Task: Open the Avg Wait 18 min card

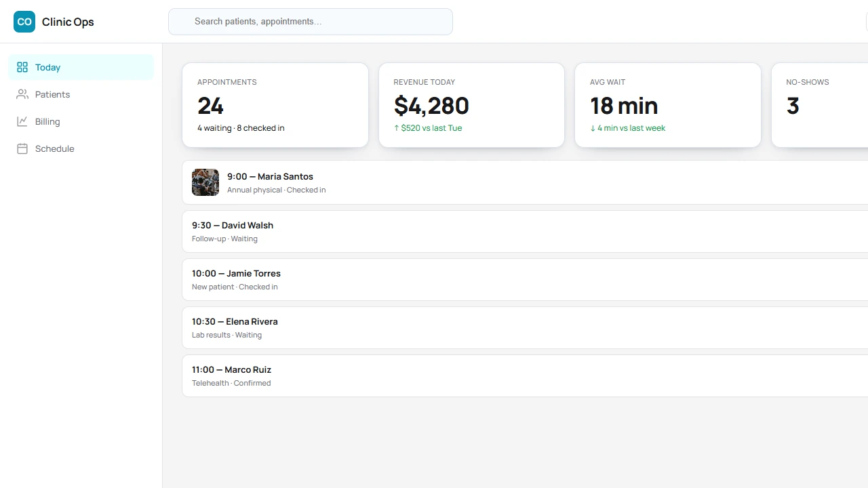Action: pos(668,105)
